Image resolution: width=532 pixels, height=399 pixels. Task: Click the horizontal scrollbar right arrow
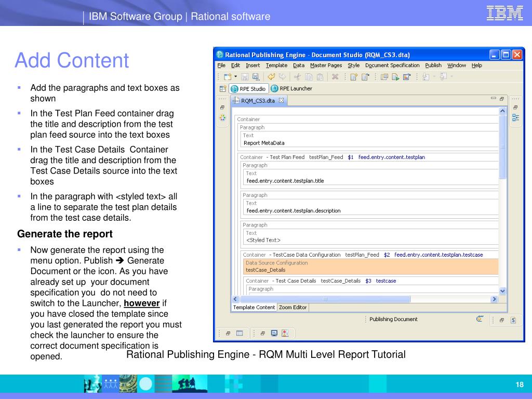495,299
